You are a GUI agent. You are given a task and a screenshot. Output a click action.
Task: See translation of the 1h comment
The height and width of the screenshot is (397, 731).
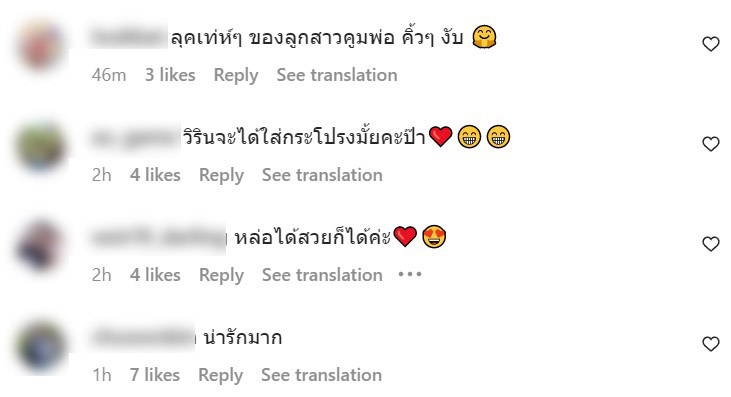point(321,375)
